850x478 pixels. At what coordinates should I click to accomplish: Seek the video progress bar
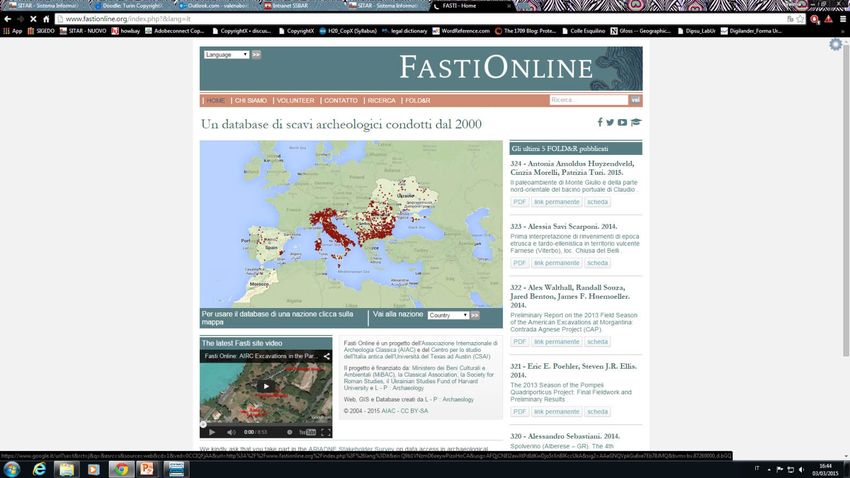coord(266,424)
